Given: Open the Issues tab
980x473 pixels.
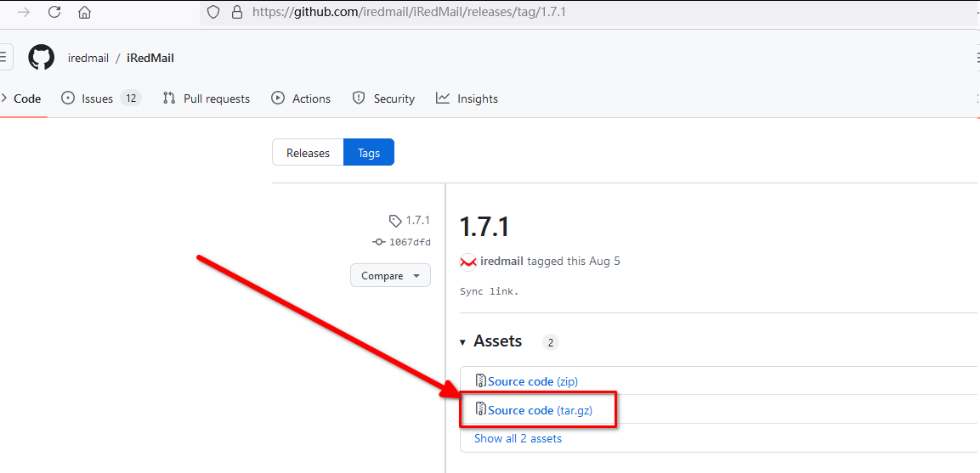Looking at the screenshot, I should [101, 99].
